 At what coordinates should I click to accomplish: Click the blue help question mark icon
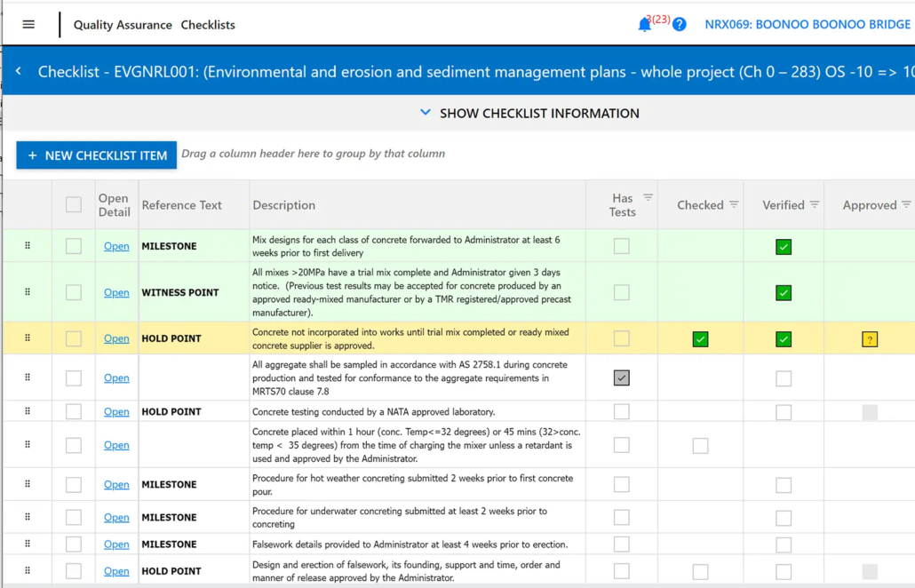[680, 25]
